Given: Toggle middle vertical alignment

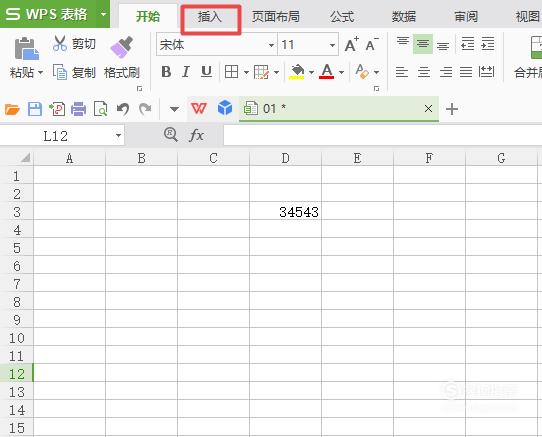Looking at the screenshot, I should 423,44.
